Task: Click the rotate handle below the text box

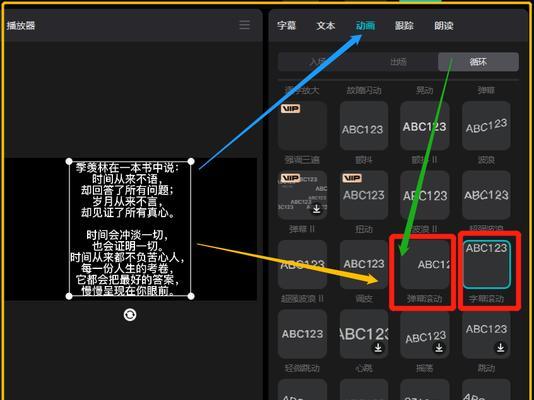Action: (130, 315)
